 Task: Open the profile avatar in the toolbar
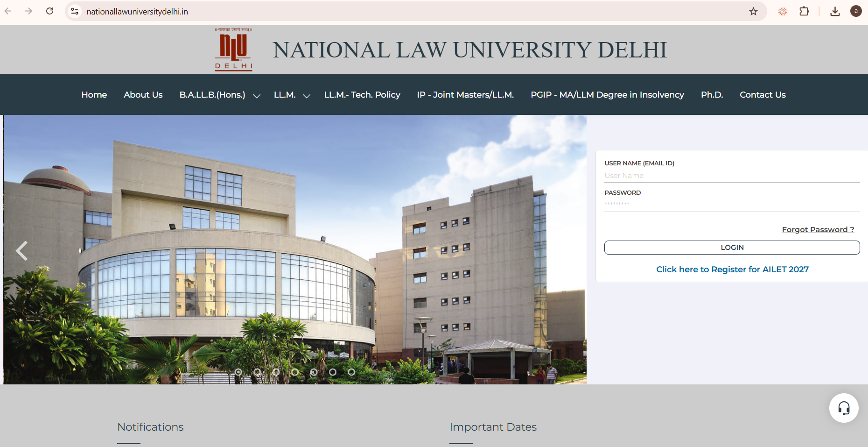[856, 11]
